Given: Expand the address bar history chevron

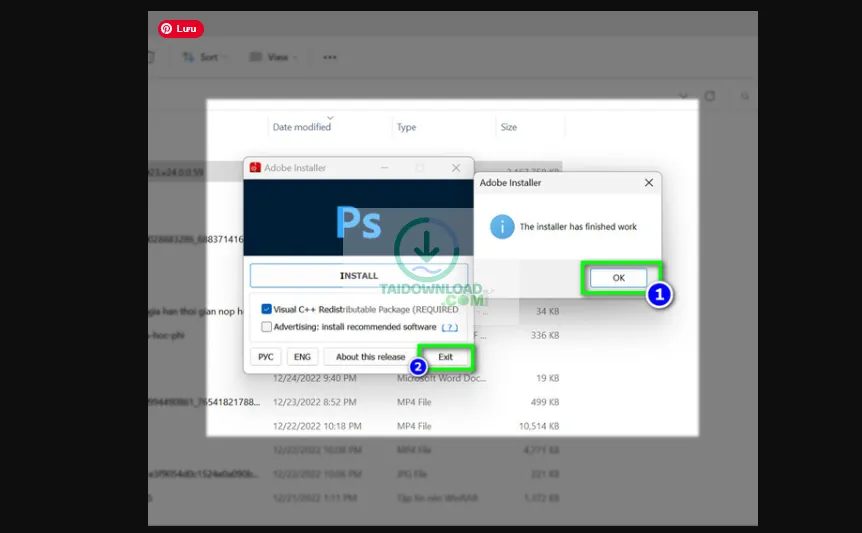Looking at the screenshot, I should pos(684,96).
